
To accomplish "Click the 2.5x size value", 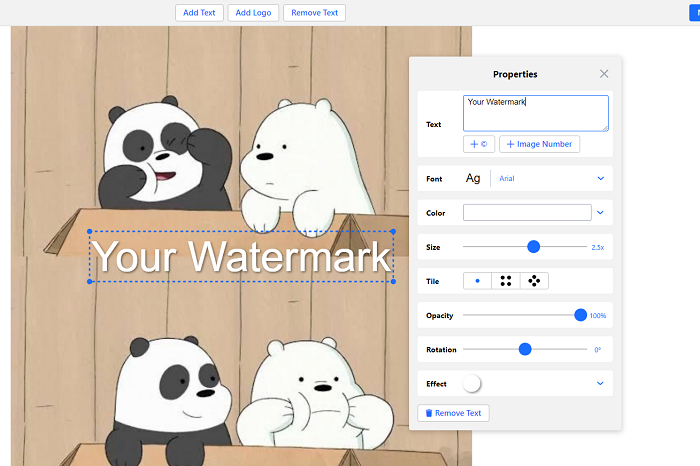I will pos(598,247).
